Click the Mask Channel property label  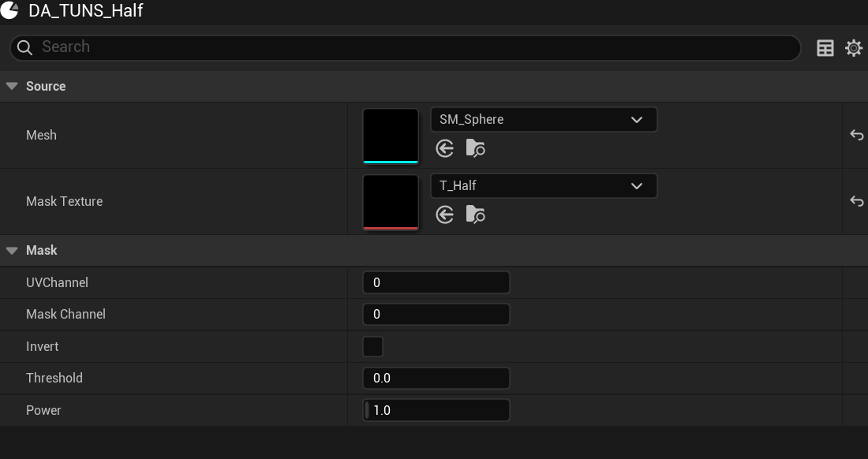[65, 314]
